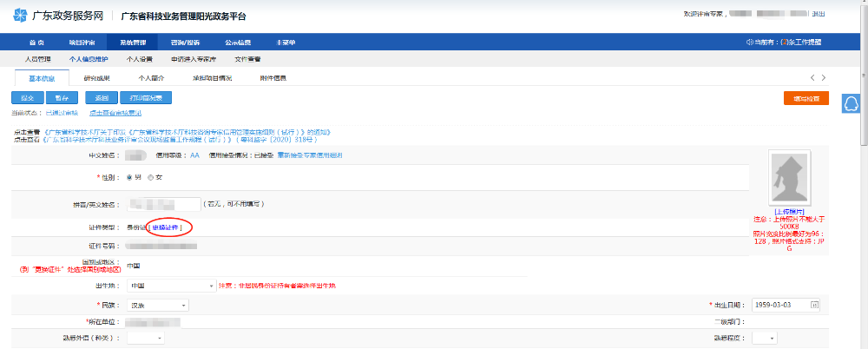Switch to the 基本信息 tab
Image resolution: width=868 pixels, height=349 pixels.
coord(42,78)
